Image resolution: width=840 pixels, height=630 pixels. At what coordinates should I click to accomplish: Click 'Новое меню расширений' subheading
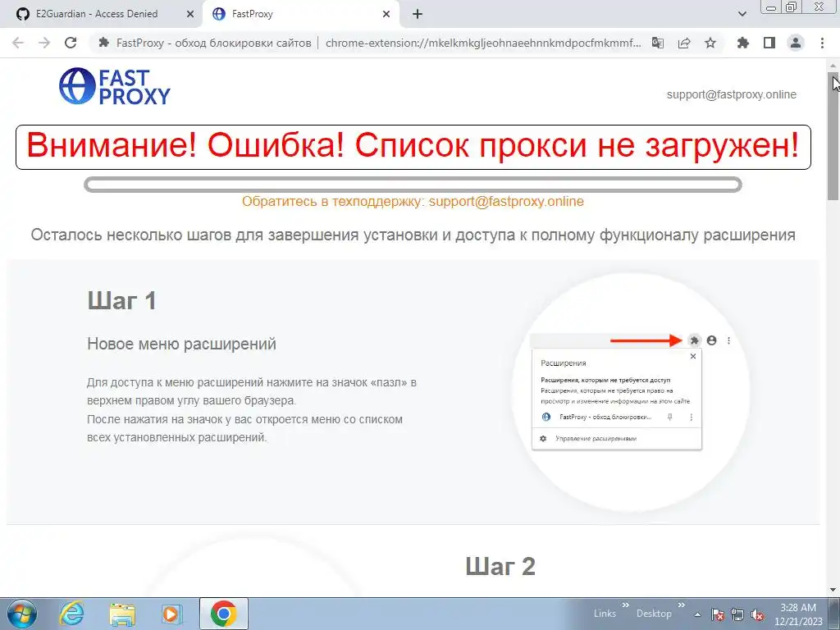tap(181, 344)
